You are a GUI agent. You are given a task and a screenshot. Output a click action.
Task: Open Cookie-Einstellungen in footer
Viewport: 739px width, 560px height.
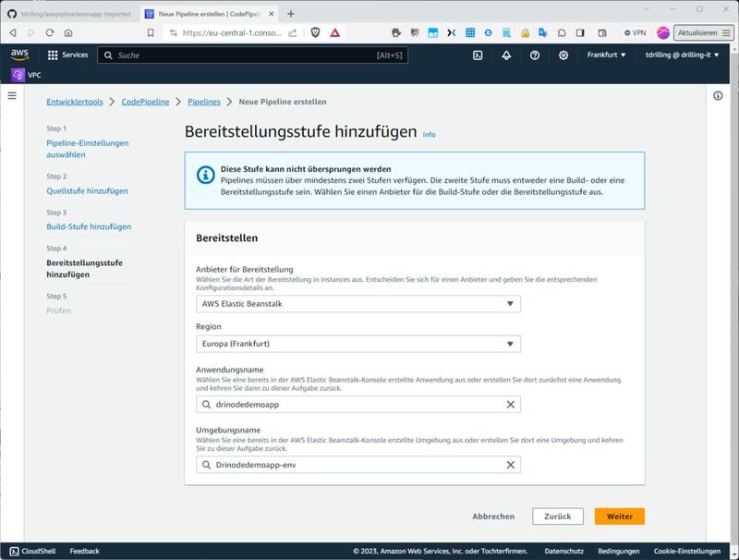686,551
